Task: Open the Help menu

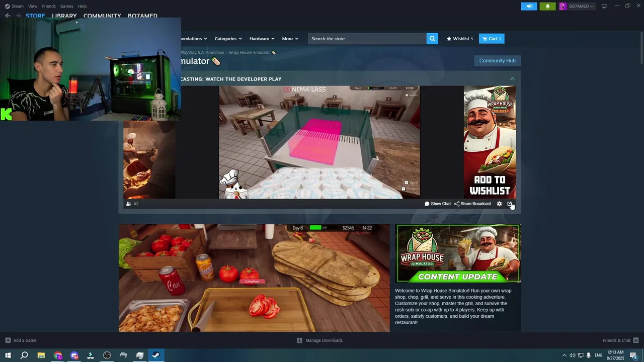Action: [82, 6]
